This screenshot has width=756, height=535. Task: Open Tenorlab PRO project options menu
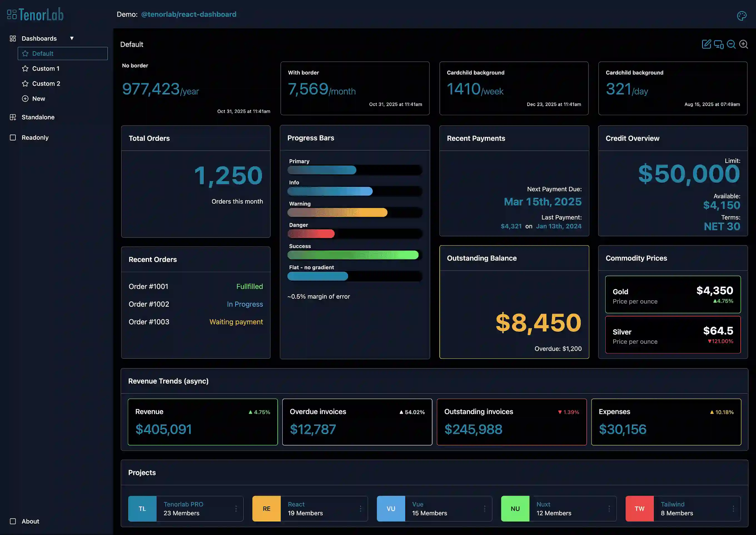click(236, 509)
